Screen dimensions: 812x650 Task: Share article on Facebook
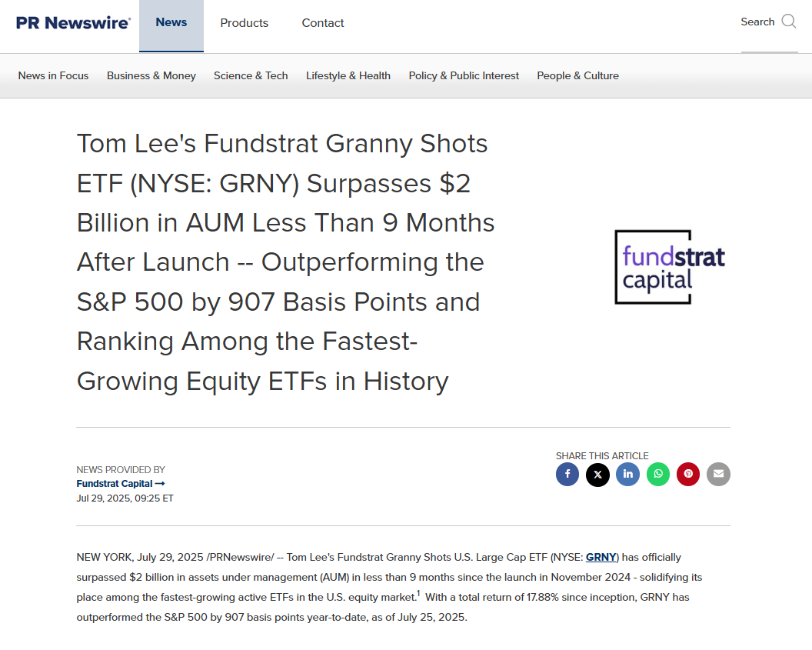click(x=567, y=474)
